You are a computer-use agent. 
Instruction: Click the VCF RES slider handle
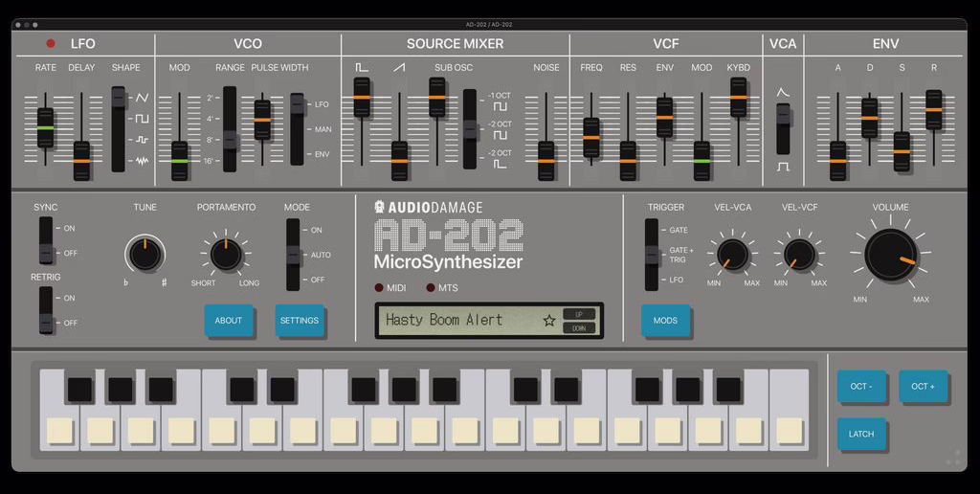tap(628, 161)
